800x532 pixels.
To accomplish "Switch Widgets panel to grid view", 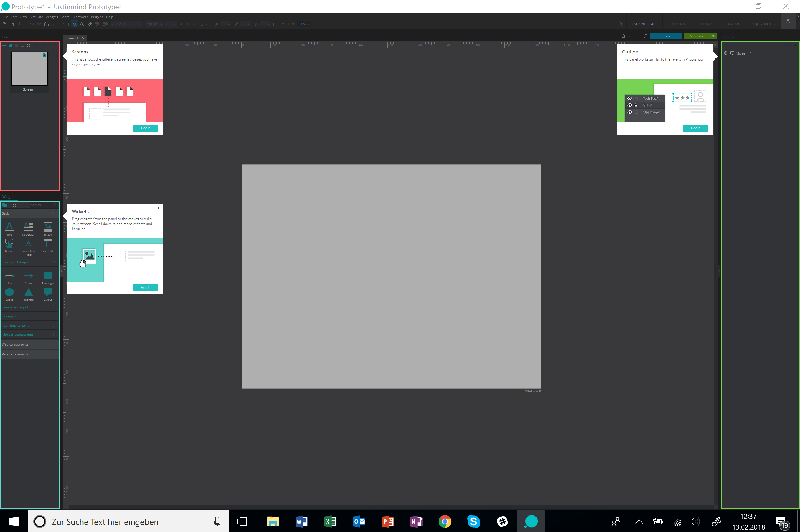I will (x=15, y=205).
